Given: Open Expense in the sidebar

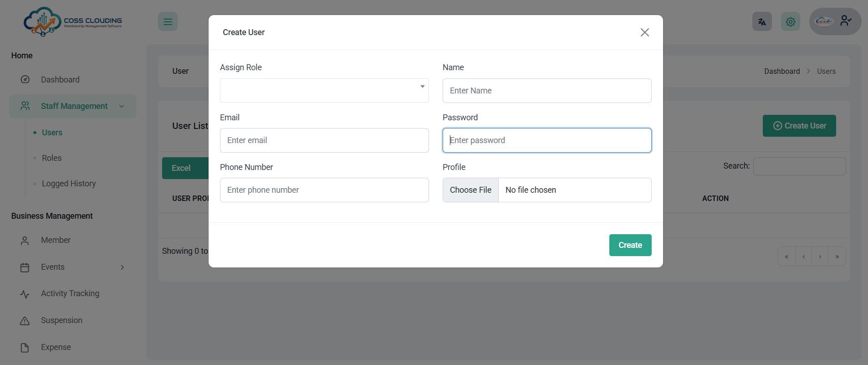Looking at the screenshot, I should [56, 347].
